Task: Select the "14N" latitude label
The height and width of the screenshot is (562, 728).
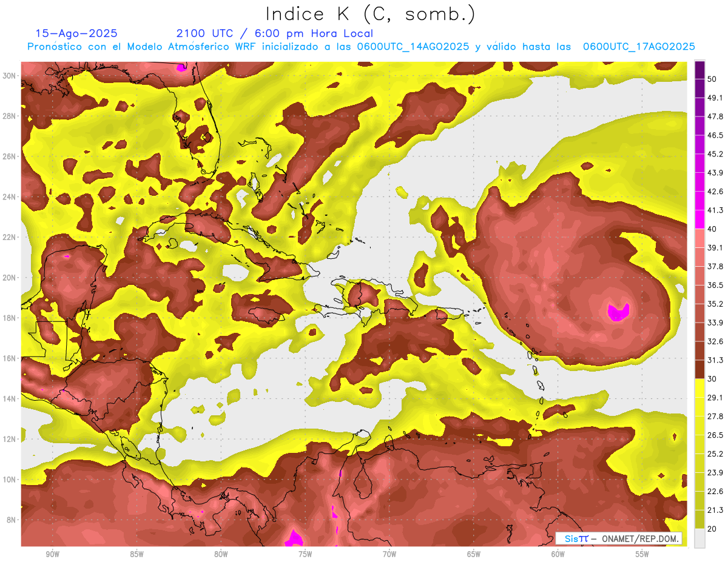Action: [x=10, y=399]
